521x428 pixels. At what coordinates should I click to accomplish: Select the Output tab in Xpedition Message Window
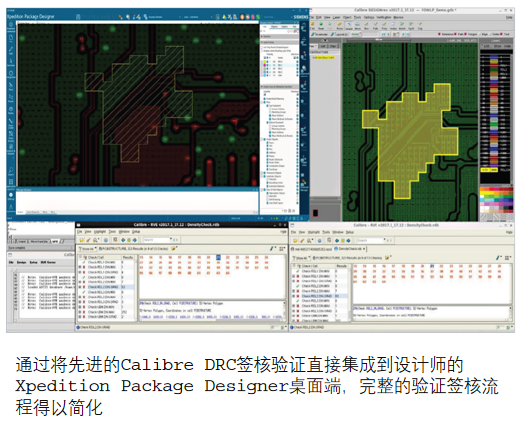point(20,212)
